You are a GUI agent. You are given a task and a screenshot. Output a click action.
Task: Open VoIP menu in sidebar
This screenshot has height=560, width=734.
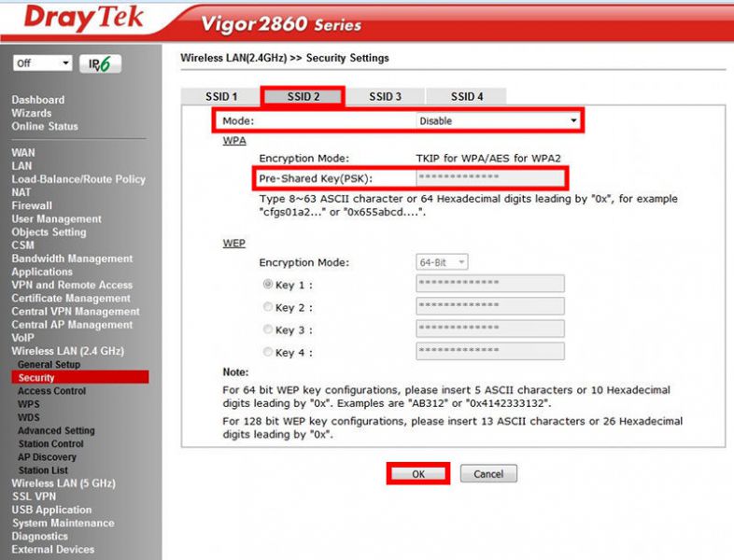pyautogui.click(x=22, y=337)
